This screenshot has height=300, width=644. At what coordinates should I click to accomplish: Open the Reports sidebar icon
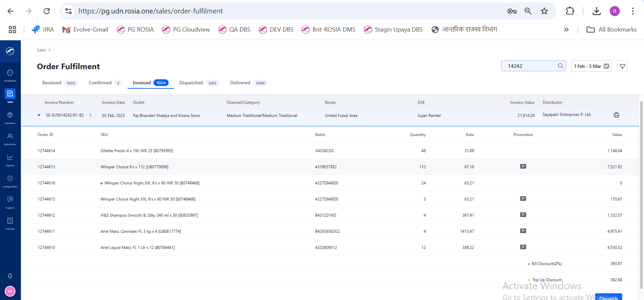(x=10, y=160)
